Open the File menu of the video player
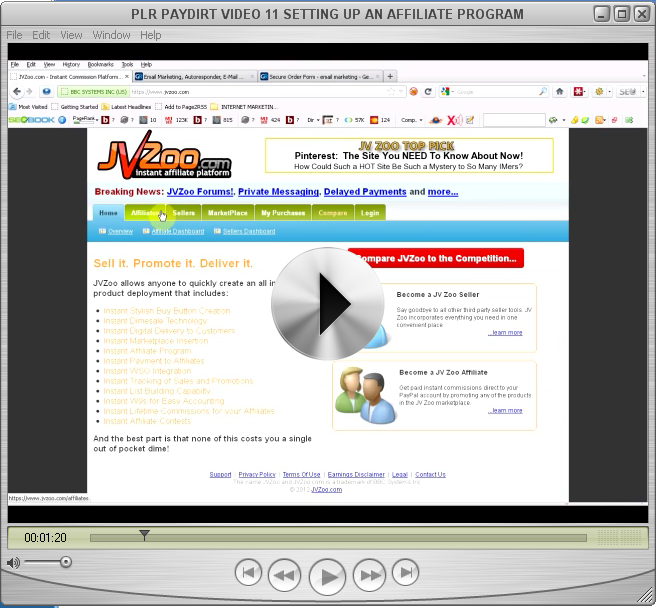 click(14, 35)
